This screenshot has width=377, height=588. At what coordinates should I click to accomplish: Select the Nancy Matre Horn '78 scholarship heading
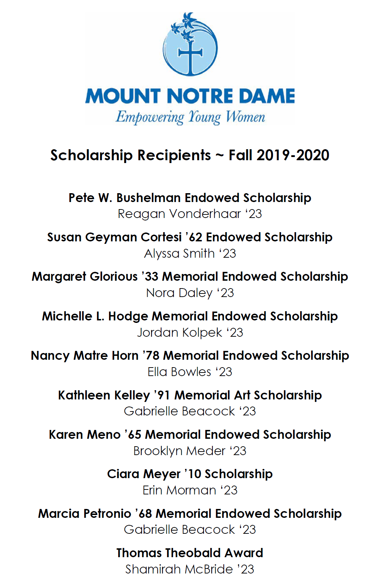point(190,356)
